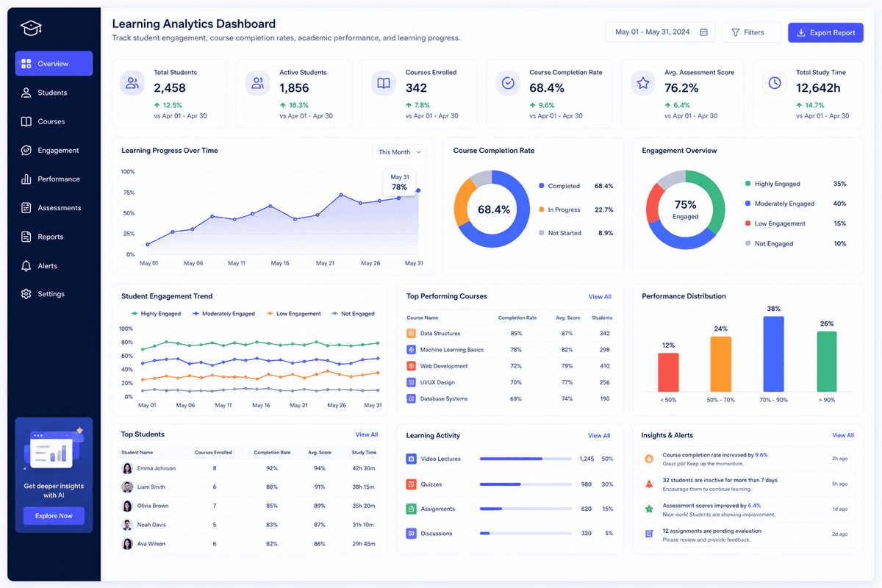This screenshot has width=882, height=588.
Task: Open Alerts in sidebar
Action: tap(54, 265)
